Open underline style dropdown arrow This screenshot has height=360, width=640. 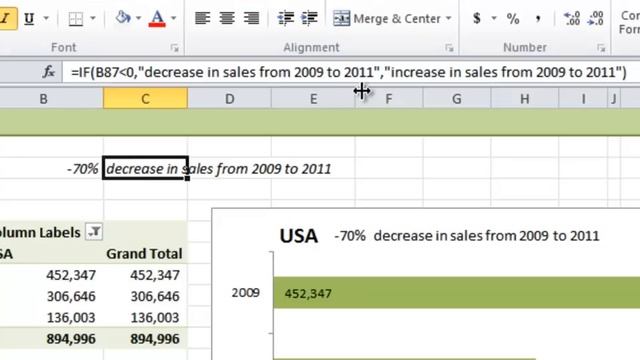pos(46,18)
